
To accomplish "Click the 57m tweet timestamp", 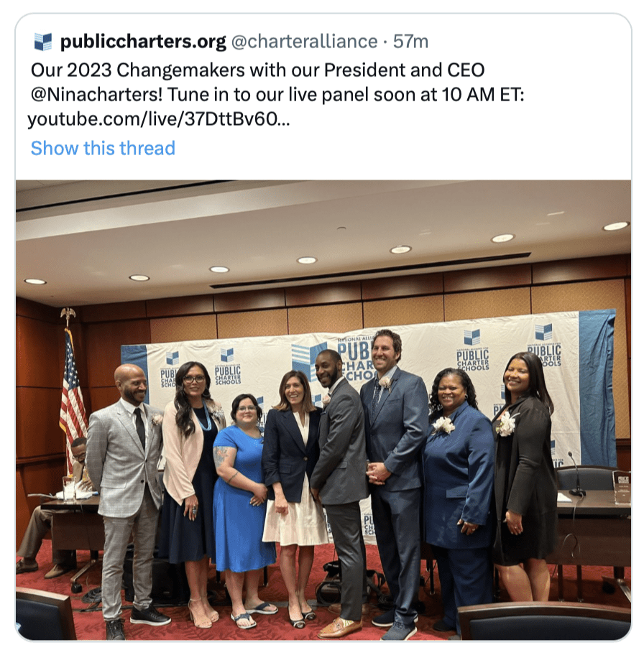I will point(410,42).
